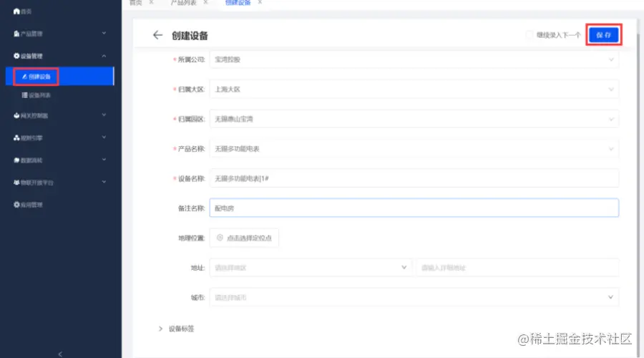644x358 pixels.
Task: Click the 设备名称 input field
Action: click(414, 178)
